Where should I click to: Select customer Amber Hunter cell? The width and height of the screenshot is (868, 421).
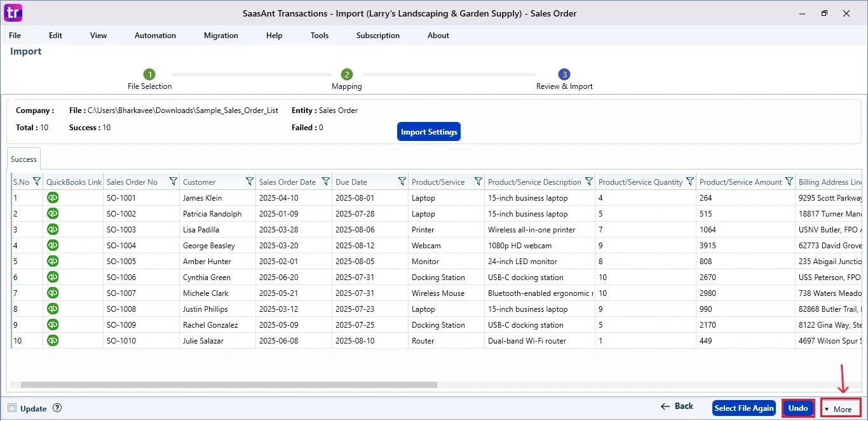(x=217, y=262)
